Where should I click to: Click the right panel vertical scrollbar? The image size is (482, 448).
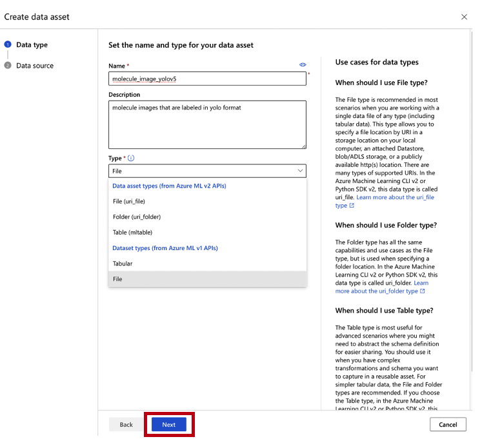(472, 201)
